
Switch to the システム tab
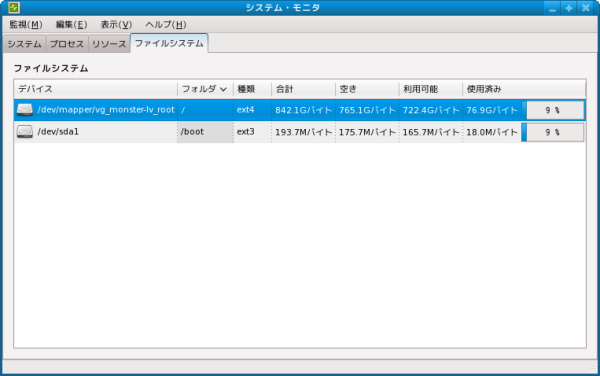(x=24, y=44)
